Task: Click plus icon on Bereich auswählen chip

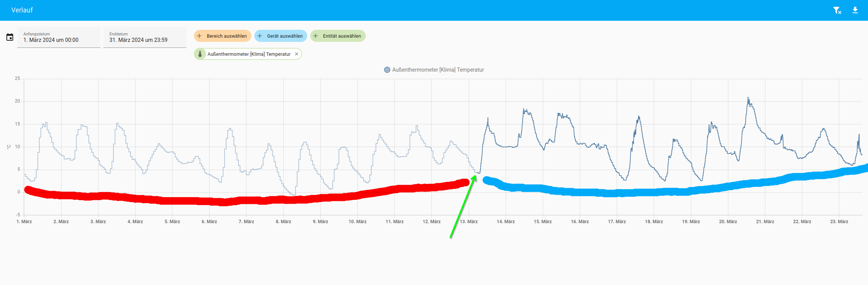Action: click(x=200, y=36)
